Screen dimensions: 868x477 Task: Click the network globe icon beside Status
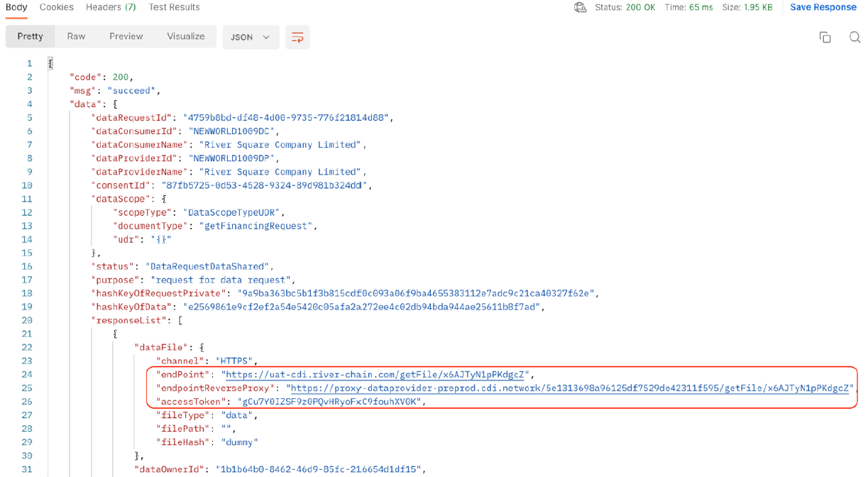580,7
